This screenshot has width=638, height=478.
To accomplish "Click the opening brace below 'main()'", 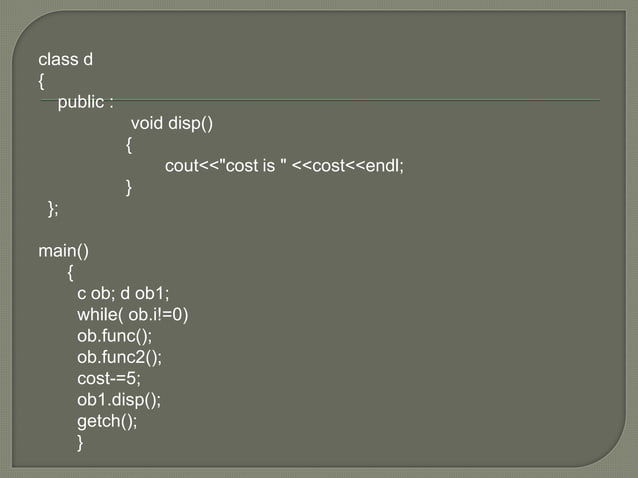I will 70,271.
